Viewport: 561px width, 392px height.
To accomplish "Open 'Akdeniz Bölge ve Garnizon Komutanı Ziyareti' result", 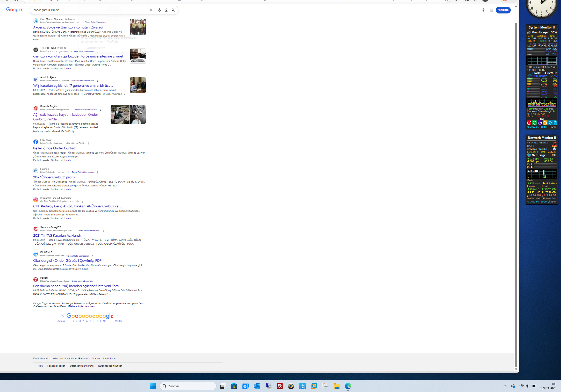I will point(68,27).
